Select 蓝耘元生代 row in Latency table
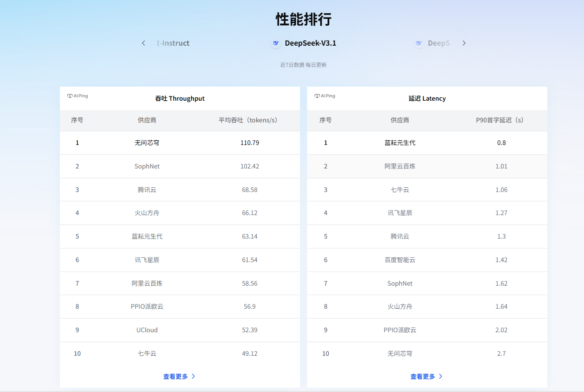The width and height of the screenshot is (584, 392). [400, 143]
